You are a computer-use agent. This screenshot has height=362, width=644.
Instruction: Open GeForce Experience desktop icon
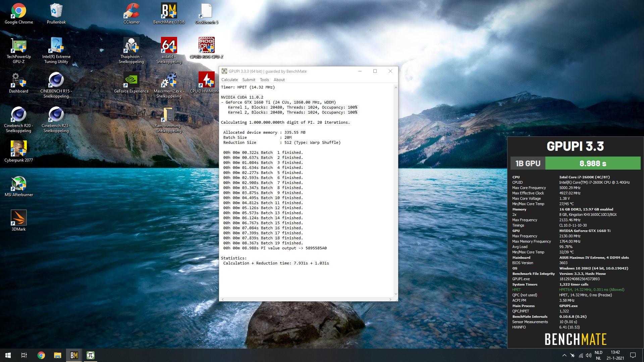[131, 83]
